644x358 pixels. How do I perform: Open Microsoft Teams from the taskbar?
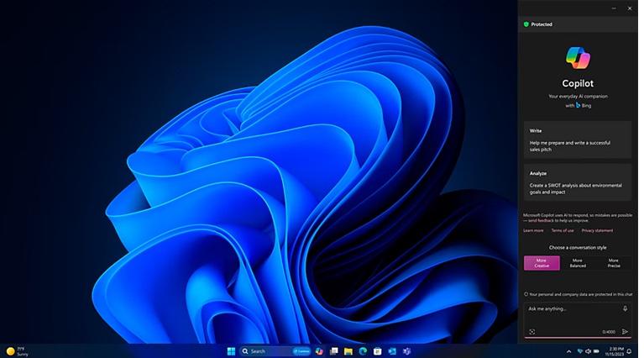click(406, 351)
